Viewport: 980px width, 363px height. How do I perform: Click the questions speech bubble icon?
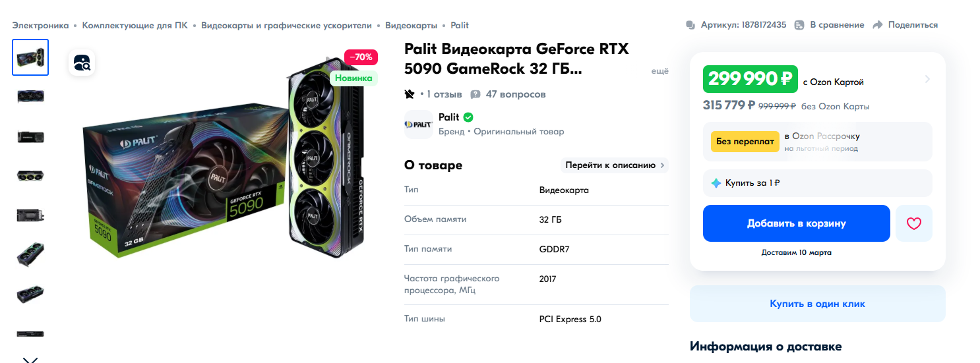(475, 94)
